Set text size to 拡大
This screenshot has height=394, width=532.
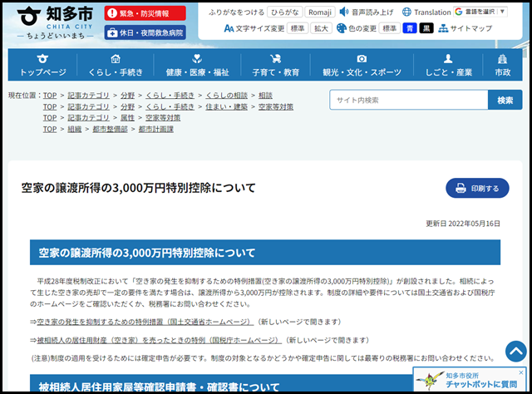321,28
